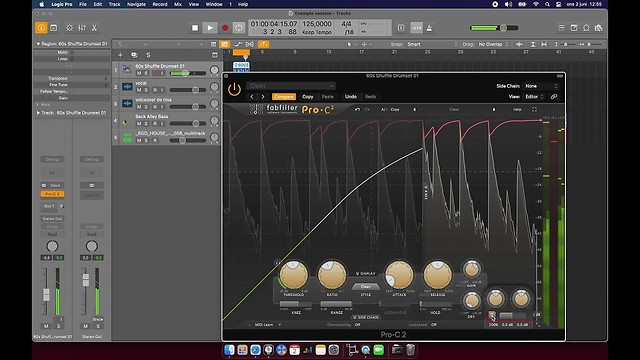Open the Snap Smart dropdown
Viewport: 640px width, 360px height.
[x=432, y=44]
